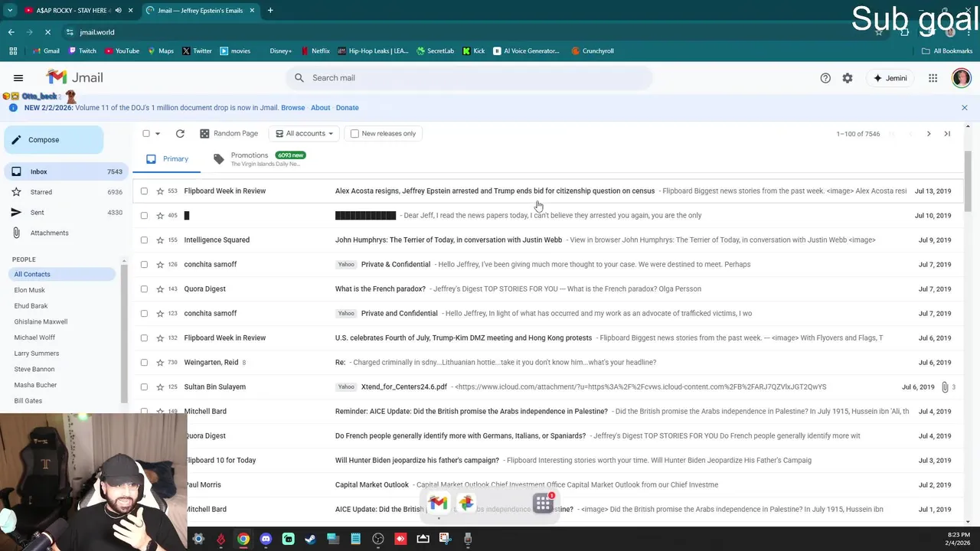Click the Random Page button
This screenshot has width=980, height=551.
tap(228, 134)
